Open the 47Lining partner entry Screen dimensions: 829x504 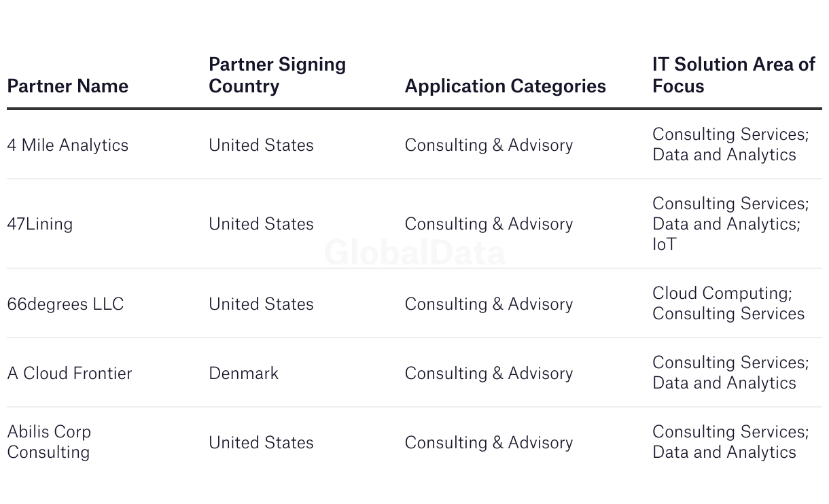(39, 224)
